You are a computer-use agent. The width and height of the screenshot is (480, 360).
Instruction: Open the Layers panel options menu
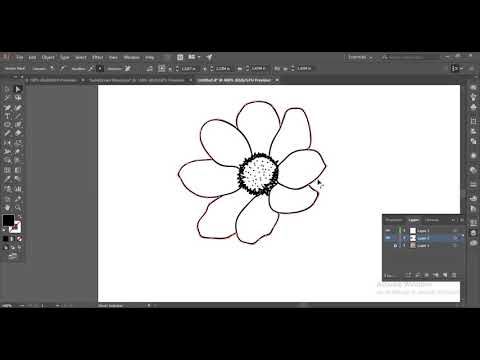(x=462, y=220)
